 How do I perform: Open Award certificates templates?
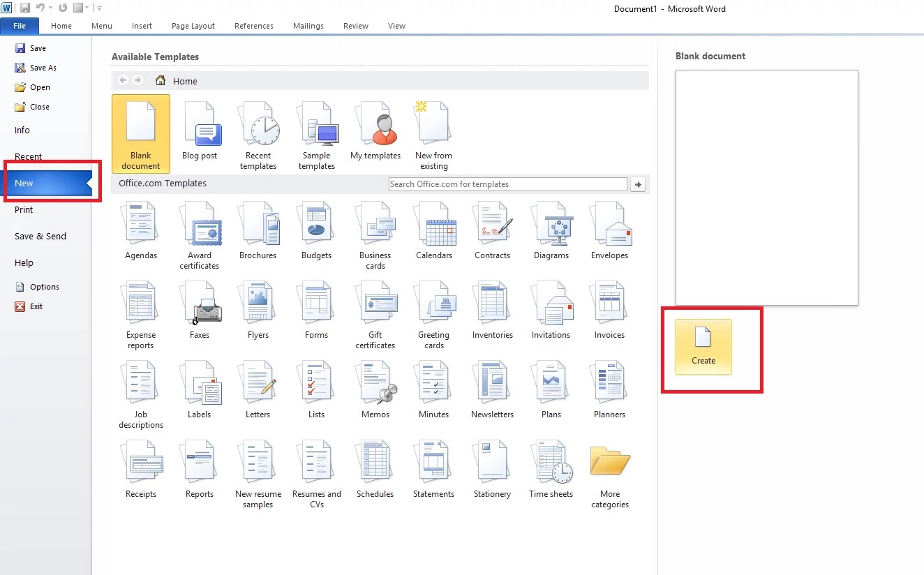(x=200, y=235)
